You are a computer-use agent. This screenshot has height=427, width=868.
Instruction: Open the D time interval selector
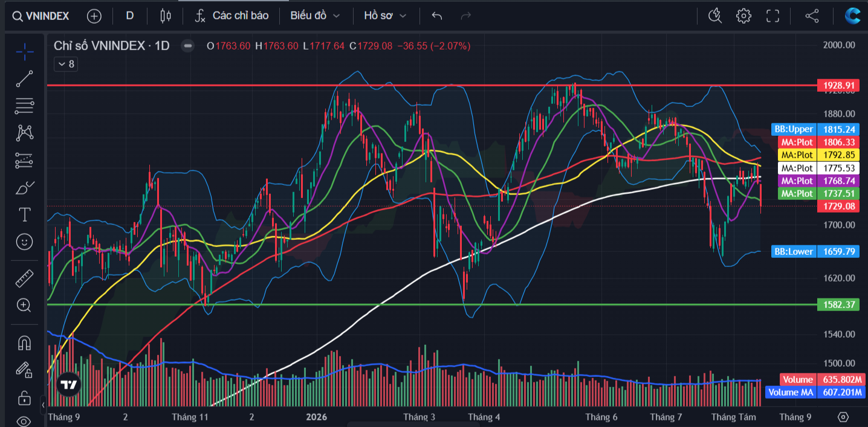pyautogui.click(x=129, y=16)
